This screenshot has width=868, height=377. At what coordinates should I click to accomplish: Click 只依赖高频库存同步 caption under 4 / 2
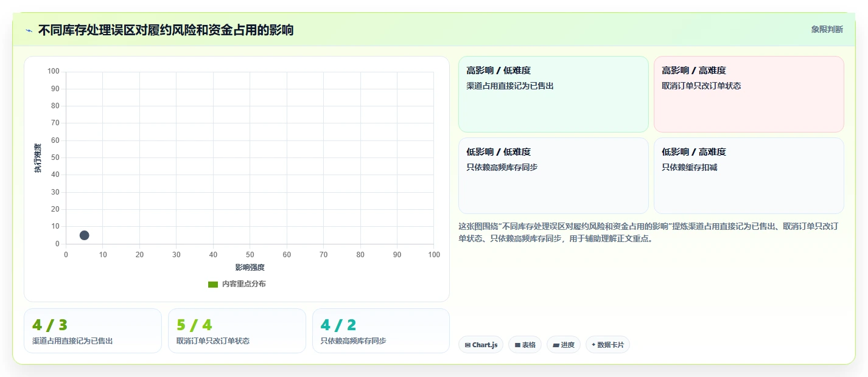354,341
